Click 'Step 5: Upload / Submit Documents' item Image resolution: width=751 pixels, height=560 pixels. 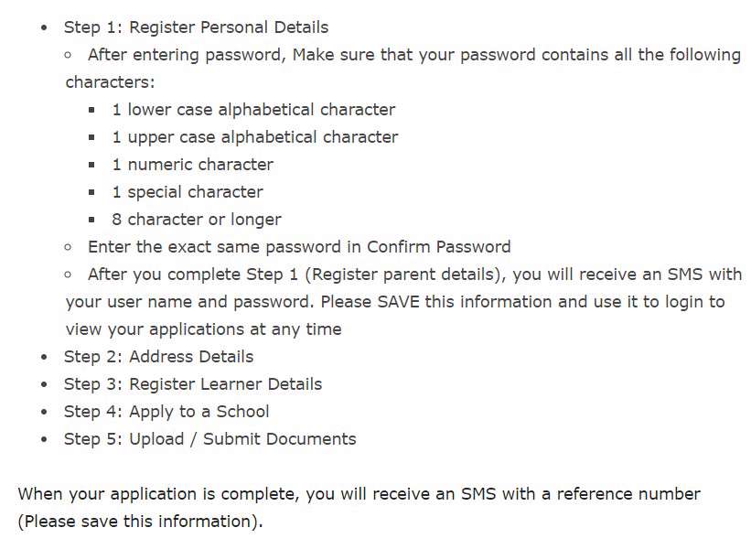click(x=209, y=439)
